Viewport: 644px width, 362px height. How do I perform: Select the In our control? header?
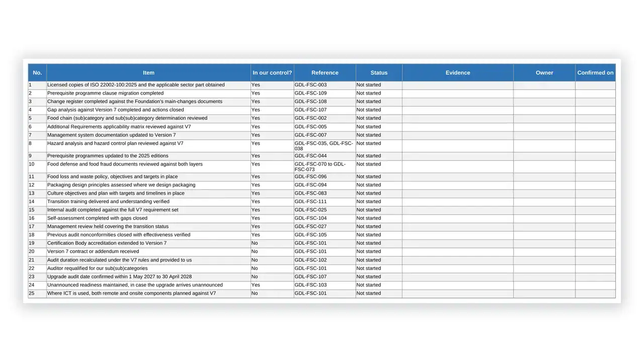coord(272,72)
